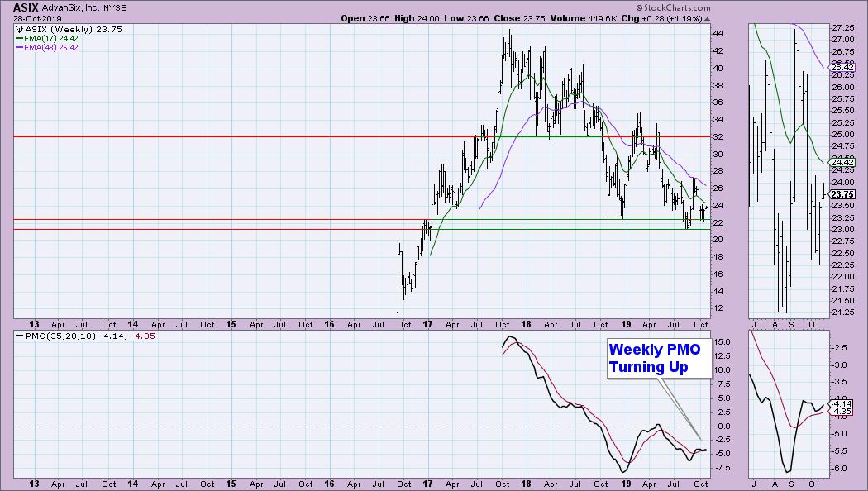
Task: Select the "Volume 119.6K" header value
Action: click(x=584, y=18)
